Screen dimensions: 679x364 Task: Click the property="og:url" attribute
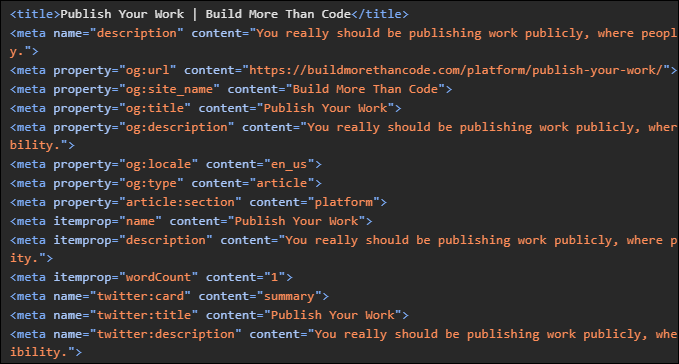[115, 70]
